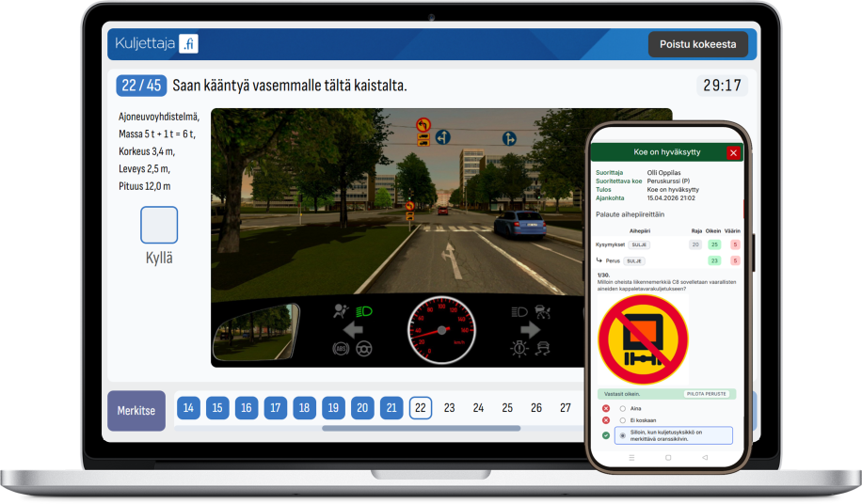862x504 pixels.
Task: Click the green low beam headlight icon
Action: click(365, 309)
